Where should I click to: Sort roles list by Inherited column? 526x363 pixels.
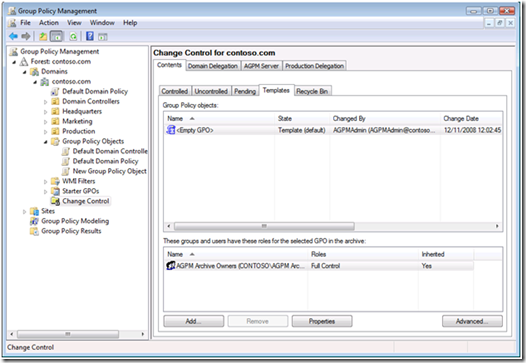pyautogui.click(x=446, y=254)
